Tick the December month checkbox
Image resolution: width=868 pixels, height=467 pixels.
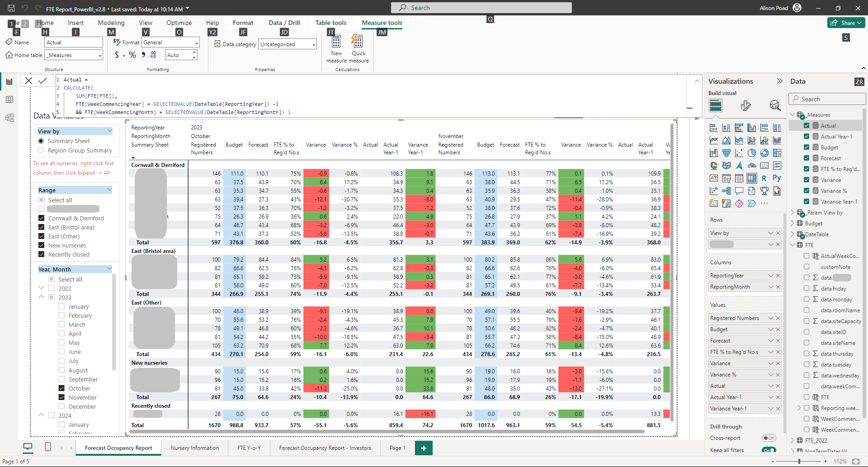click(x=61, y=406)
